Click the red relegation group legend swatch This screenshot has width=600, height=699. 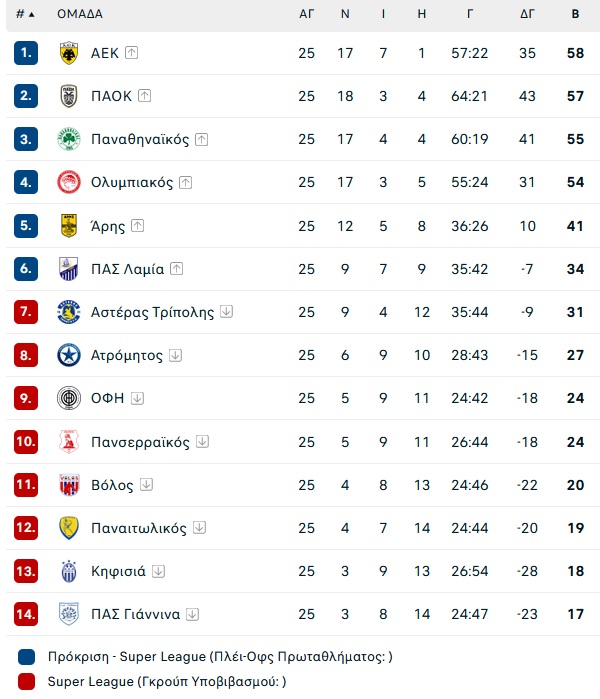click(x=26, y=682)
